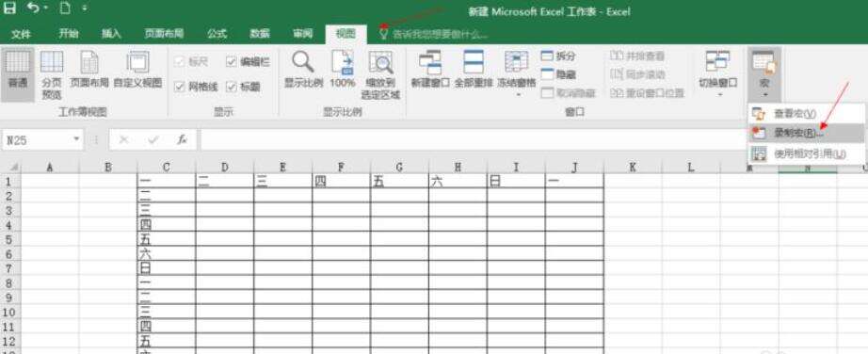Open the 显示比例 zoom magnifier
The height and width of the screenshot is (354, 868).
pyautogui.click(x=303, y=71)
